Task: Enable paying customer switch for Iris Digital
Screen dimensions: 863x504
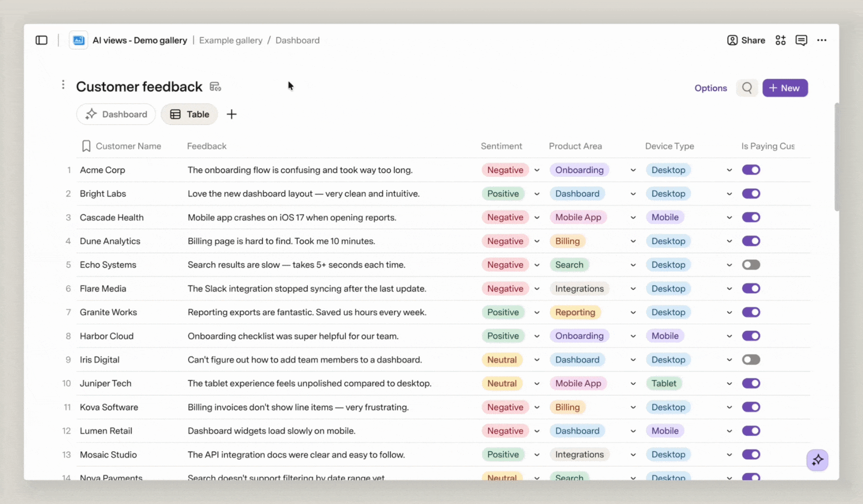Action: pyautogui.click(x=751, y=360)
